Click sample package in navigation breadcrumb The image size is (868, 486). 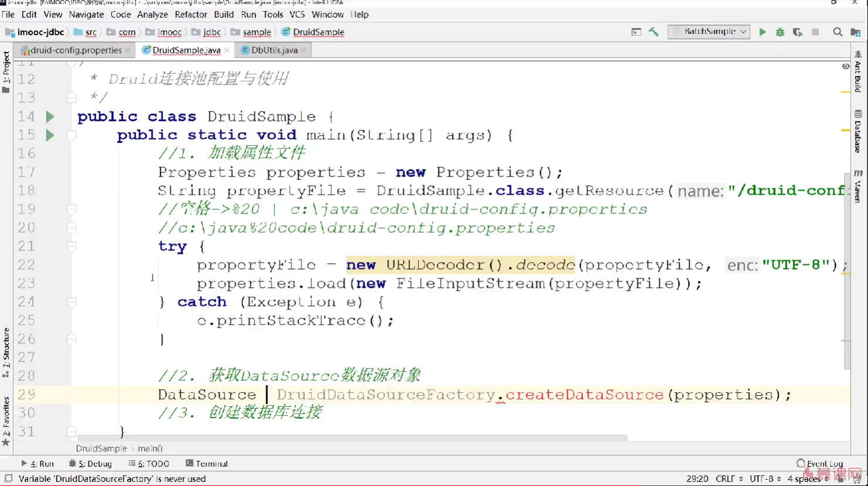click(251, 32)
